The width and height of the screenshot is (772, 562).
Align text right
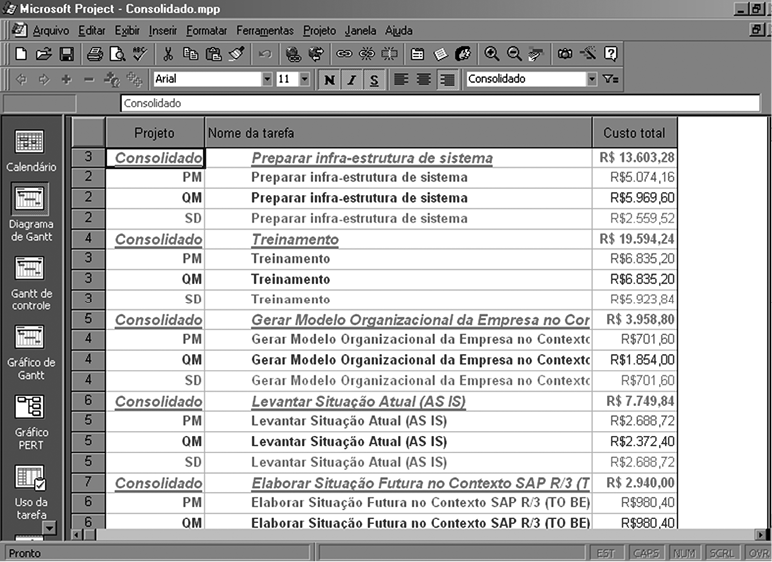[447, 80]
